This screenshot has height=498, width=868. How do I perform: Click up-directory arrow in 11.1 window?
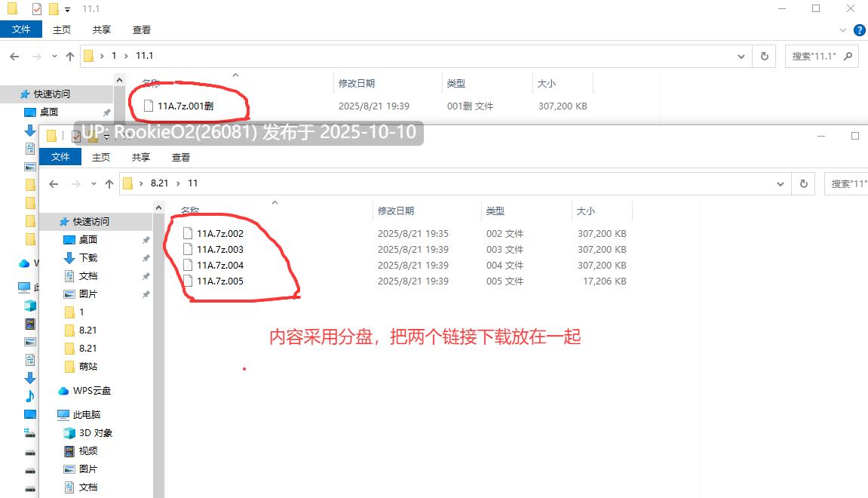click(x=69, y=56)
